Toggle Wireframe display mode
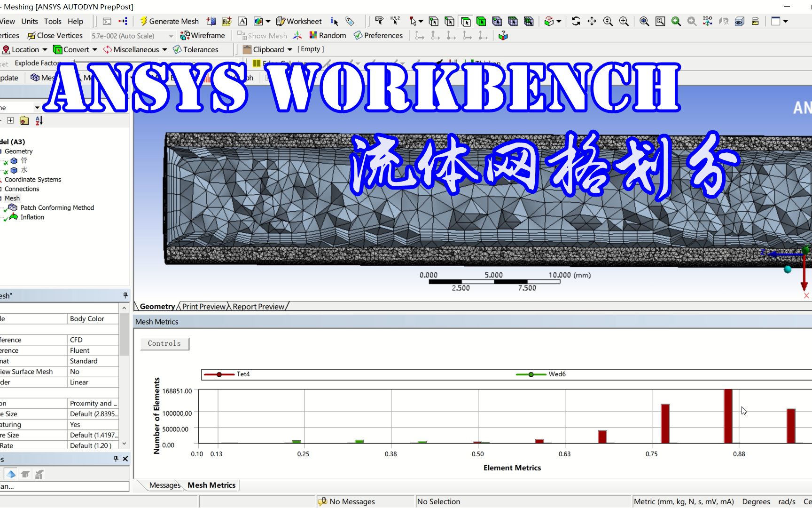 203,35
